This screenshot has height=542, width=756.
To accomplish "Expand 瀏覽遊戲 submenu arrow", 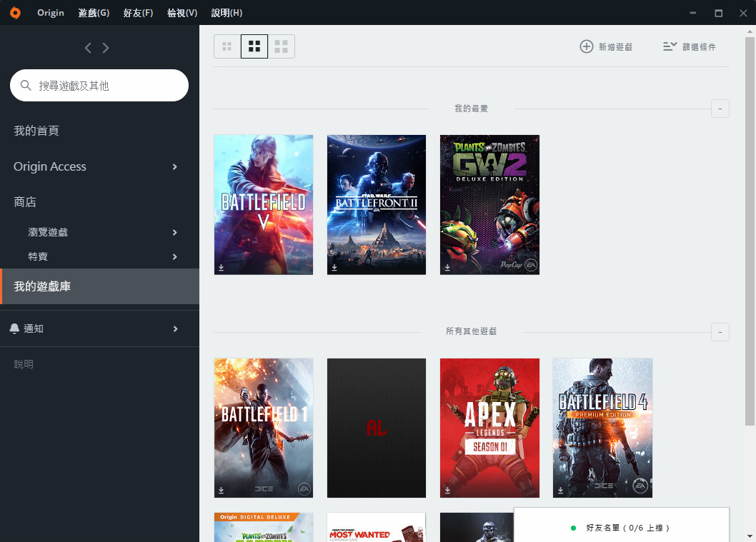I will pyautogui.click(x=175, y=232).
